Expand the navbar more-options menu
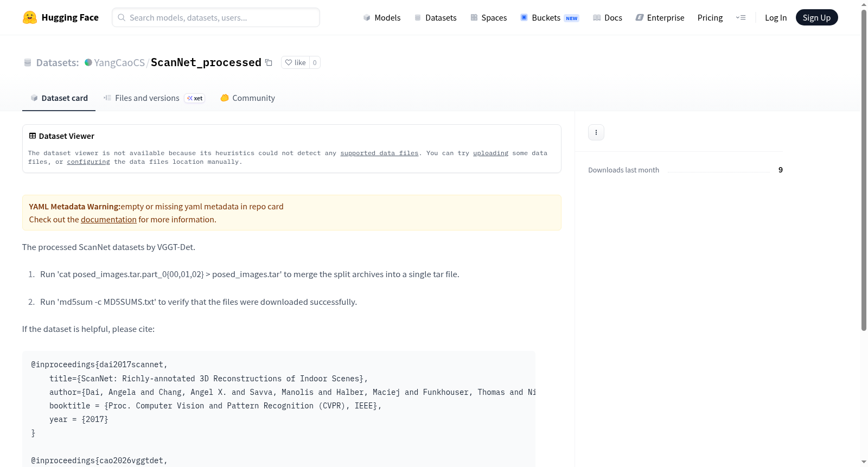This screenshot has width=868, height=467. coord(741,17)
